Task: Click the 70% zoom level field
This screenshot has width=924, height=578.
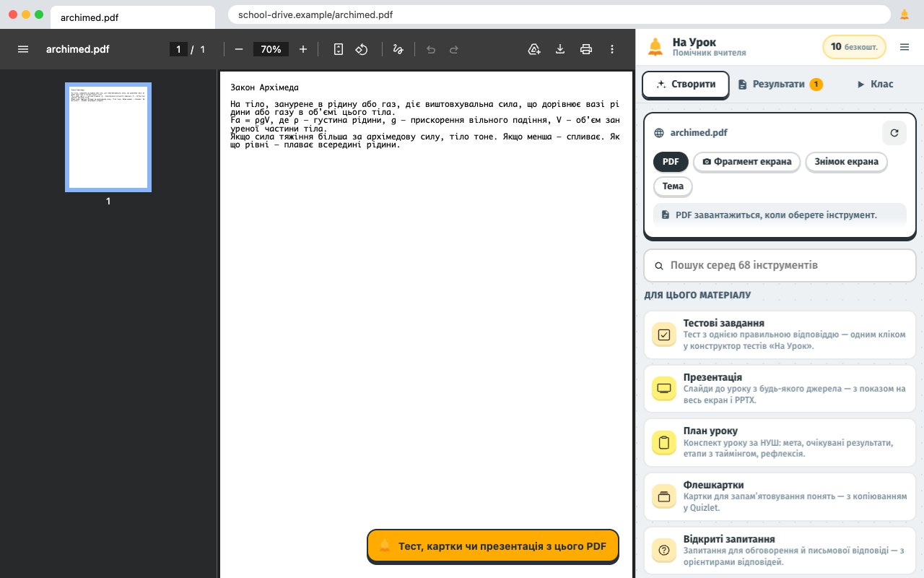Action: coord(271,49)
